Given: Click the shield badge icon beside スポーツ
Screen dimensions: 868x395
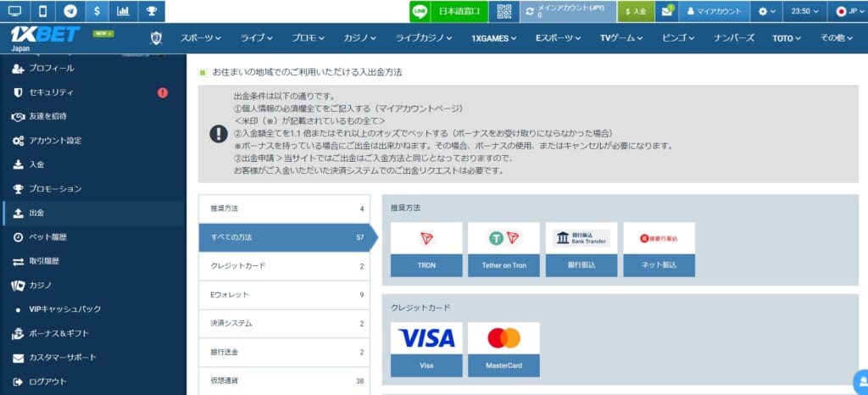Looking at the screenshot, I should point(156,38).
